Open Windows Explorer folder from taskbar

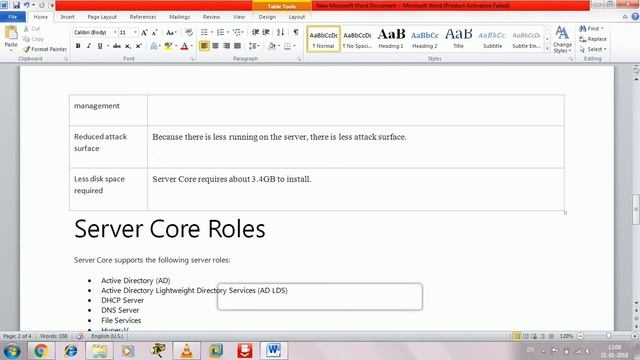(99, 351)
